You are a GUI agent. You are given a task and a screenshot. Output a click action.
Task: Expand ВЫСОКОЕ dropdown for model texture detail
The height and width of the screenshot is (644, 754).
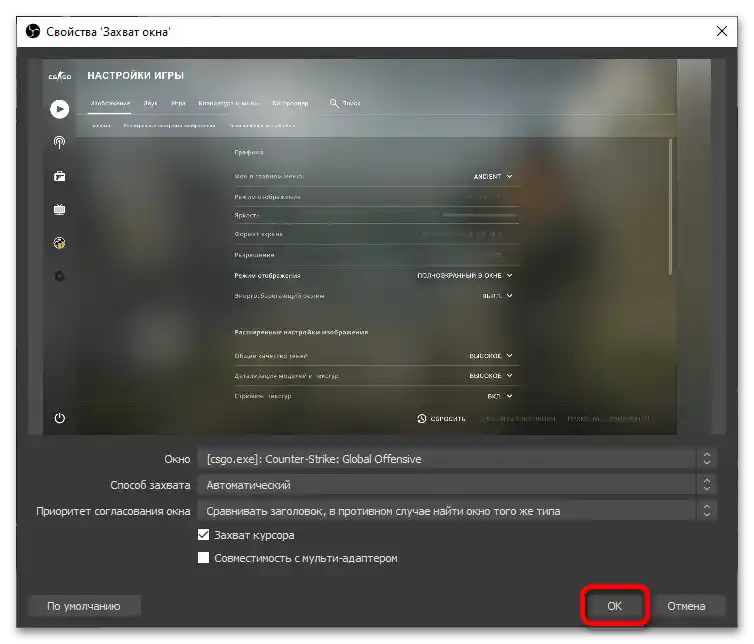[x=491, y=376]
